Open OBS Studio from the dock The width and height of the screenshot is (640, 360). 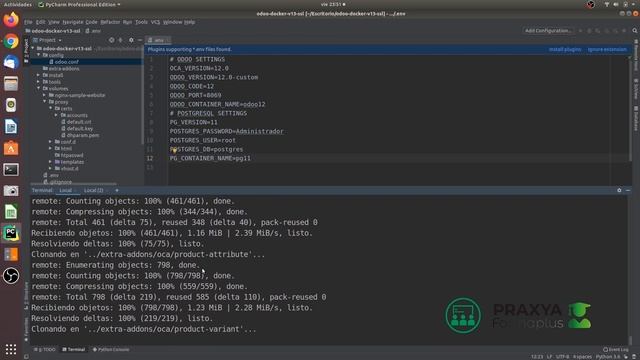click(x=11, y=276)
